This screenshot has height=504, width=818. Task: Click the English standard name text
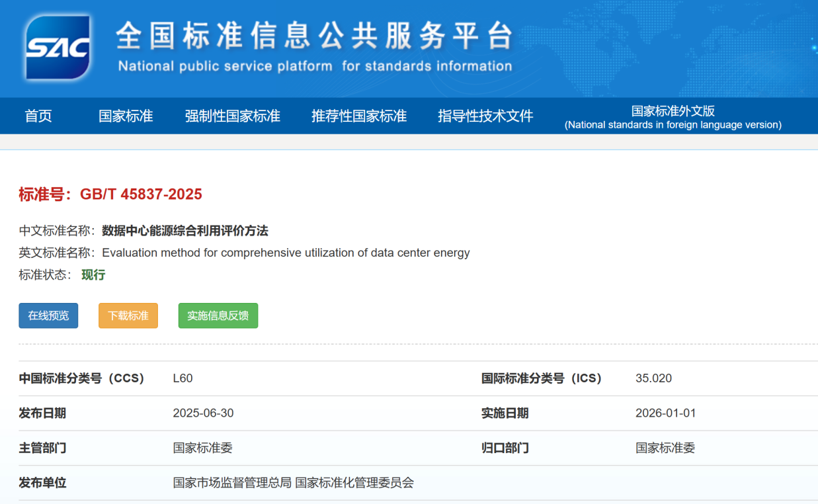(x=286, y=253)
